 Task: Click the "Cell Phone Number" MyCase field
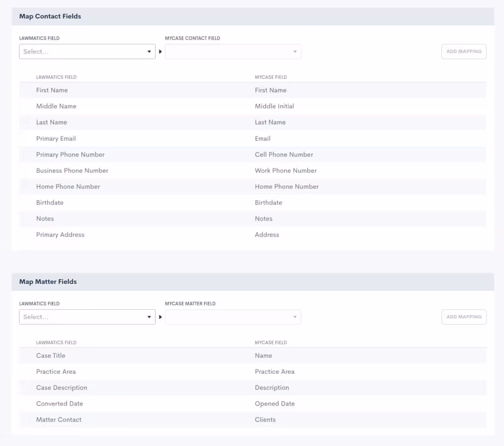point(284,155)
